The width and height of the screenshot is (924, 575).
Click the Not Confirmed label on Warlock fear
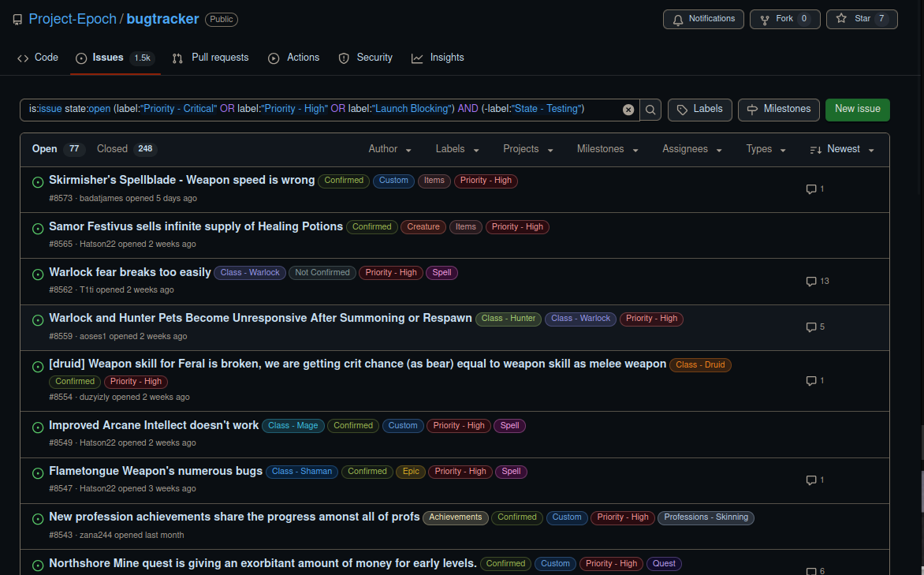(322, 273)
